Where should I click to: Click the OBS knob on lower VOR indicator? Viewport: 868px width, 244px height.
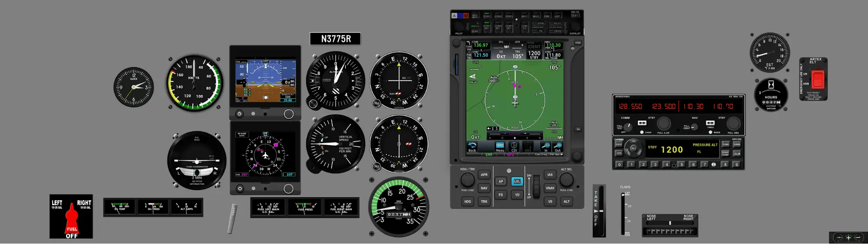(376, 166)
